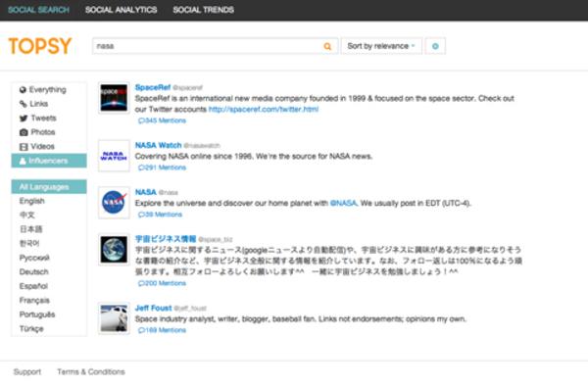588x386 pixels.
Task: Click the orange search magnifier icon
Action: click(x=327, y=46)
